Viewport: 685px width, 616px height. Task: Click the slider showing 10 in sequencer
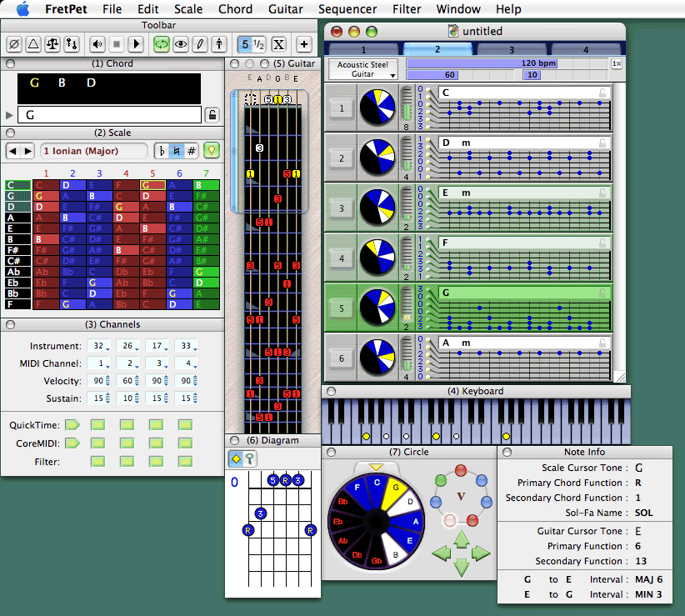(x=532, y=75)
